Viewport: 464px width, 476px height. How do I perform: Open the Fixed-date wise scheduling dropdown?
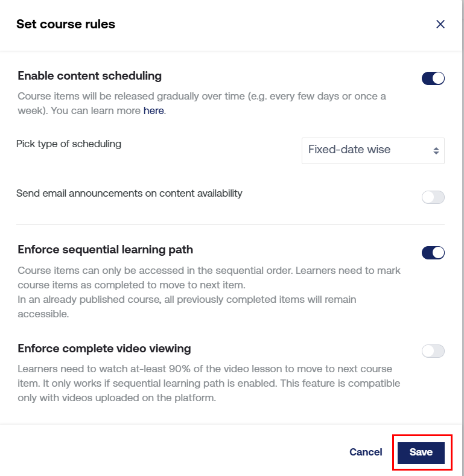[x=372, y=150]
